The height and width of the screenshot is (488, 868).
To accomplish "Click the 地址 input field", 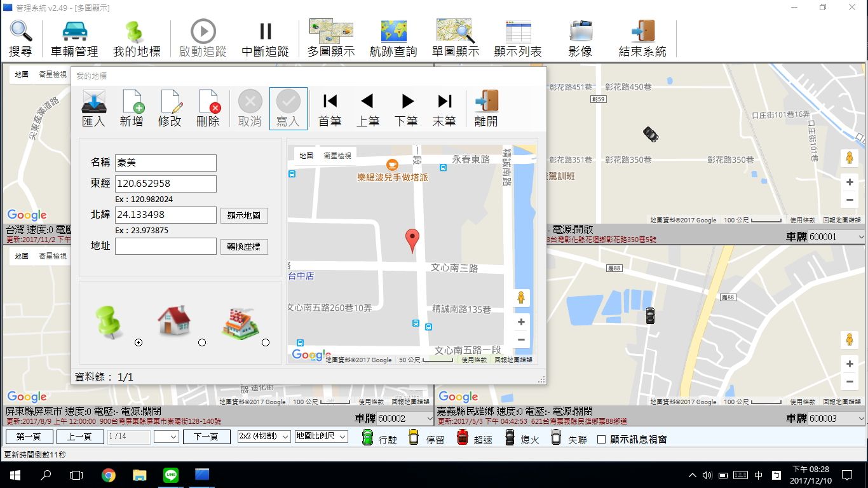I will (x=166, y=247).
